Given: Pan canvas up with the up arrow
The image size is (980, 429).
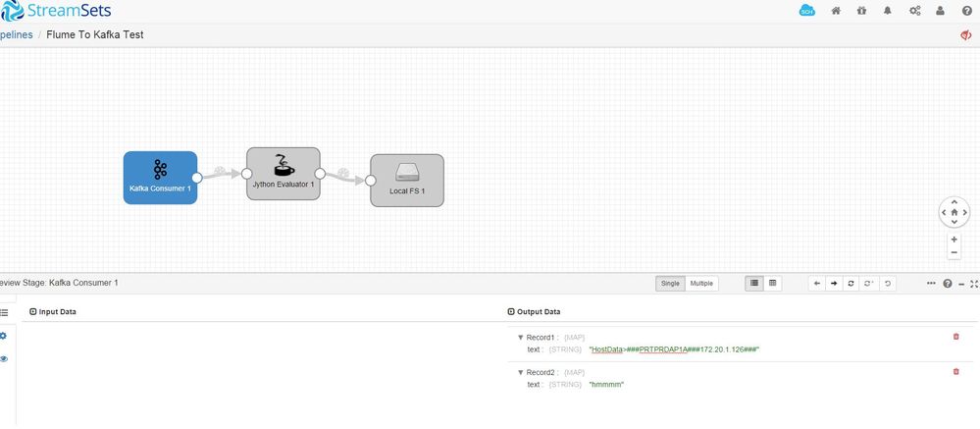Looking at the screenshot, I should (954, 202).
